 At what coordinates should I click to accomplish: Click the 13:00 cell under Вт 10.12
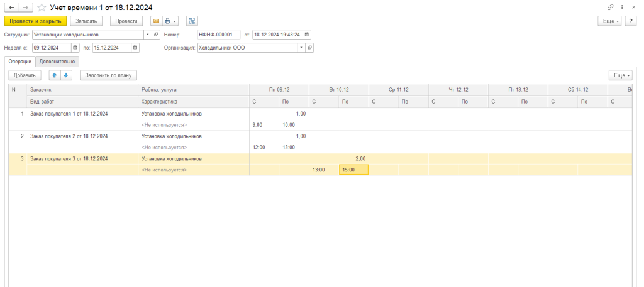tap(324, 170)
